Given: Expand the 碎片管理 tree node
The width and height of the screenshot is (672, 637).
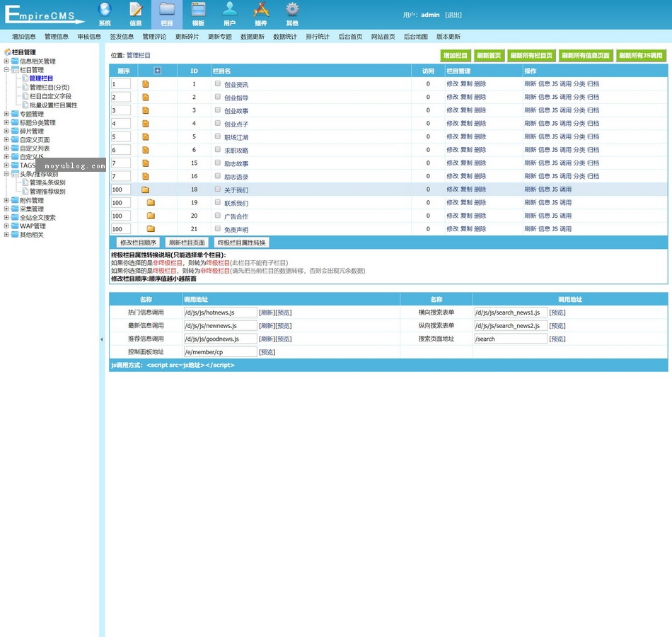Looking at the screenshot, I should coord(6,131).
